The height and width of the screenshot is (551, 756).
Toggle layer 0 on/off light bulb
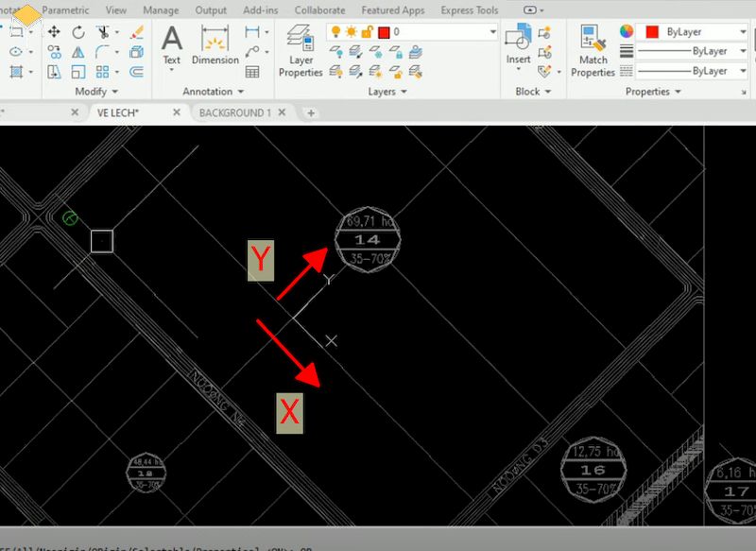pyautogui.click(x=336, y=32)
